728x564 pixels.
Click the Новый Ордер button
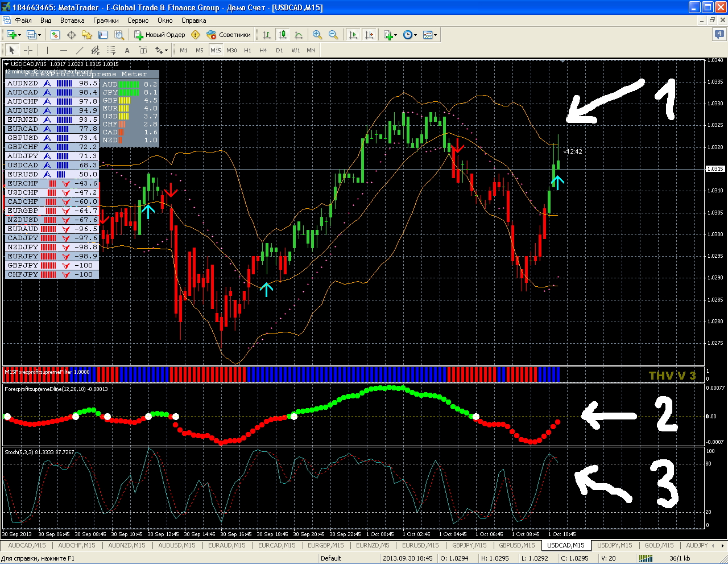(160, 35)
